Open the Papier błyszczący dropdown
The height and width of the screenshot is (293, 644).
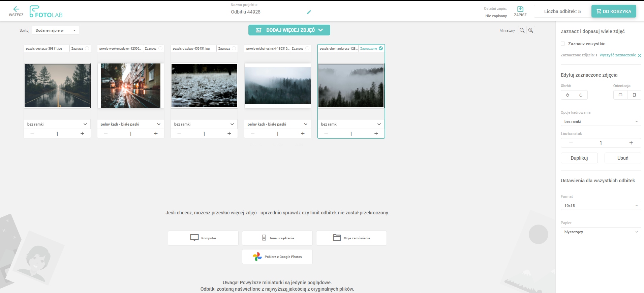click(601, 232)
